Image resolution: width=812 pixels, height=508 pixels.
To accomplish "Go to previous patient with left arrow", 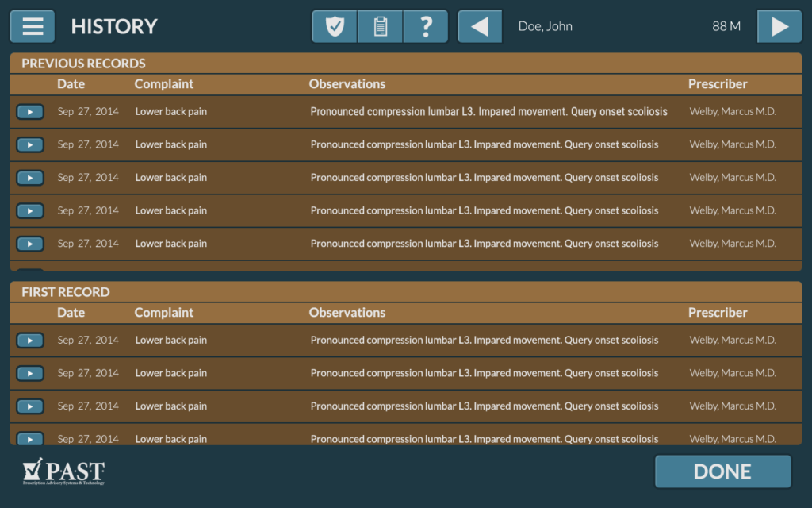I will point(480,26).
